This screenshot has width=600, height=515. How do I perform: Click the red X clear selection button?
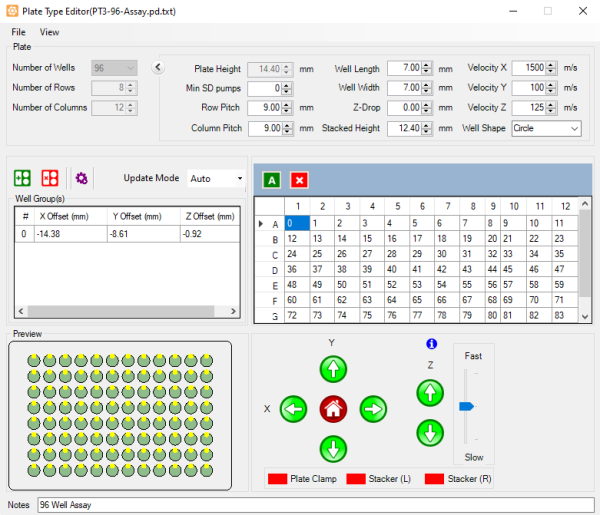coord(299,180)
